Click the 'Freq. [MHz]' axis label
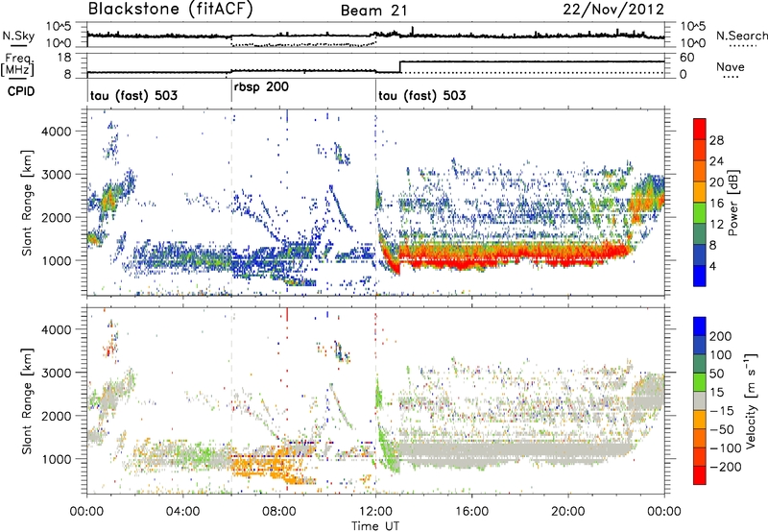 pos(18,65)
